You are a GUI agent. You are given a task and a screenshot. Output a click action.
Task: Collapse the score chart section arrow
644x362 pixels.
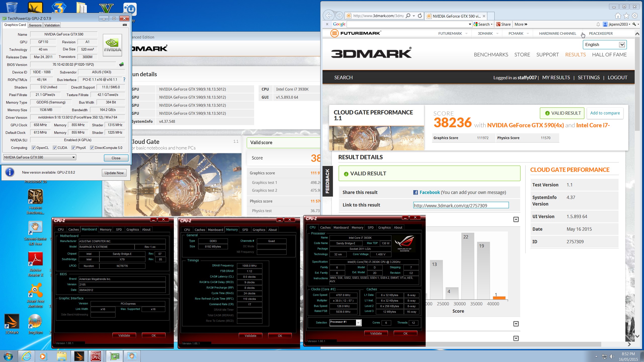(516, 219)
